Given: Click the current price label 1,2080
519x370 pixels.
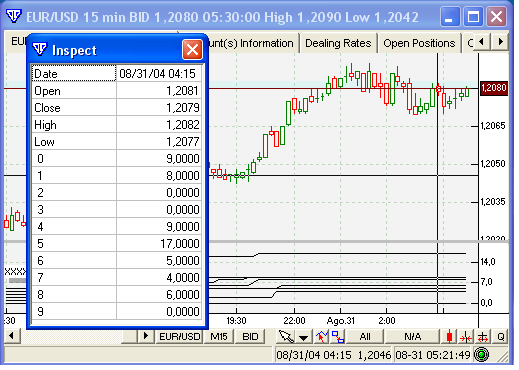Looking at the screenshot, I should click(x=494, y=88).
